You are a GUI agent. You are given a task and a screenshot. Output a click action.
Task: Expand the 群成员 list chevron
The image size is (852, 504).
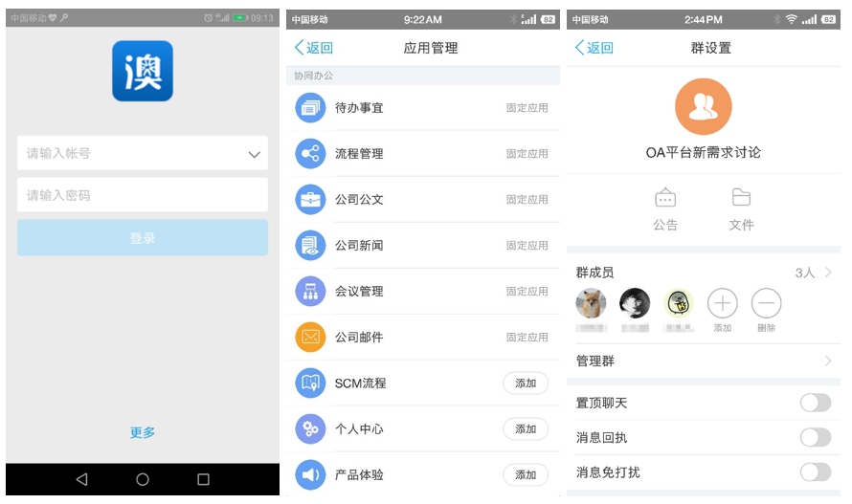coord(828,273)
